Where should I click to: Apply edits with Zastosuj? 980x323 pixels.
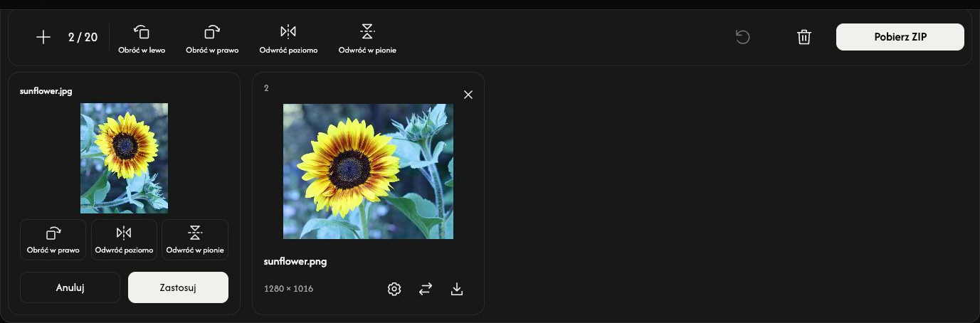(x=178, y=287)
